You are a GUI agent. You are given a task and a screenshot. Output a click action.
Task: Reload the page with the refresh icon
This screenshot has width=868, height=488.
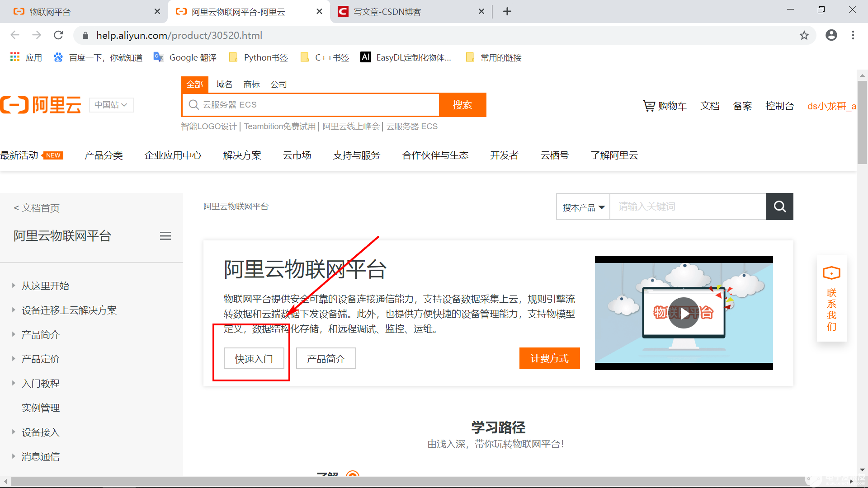(x=58, y=35)
